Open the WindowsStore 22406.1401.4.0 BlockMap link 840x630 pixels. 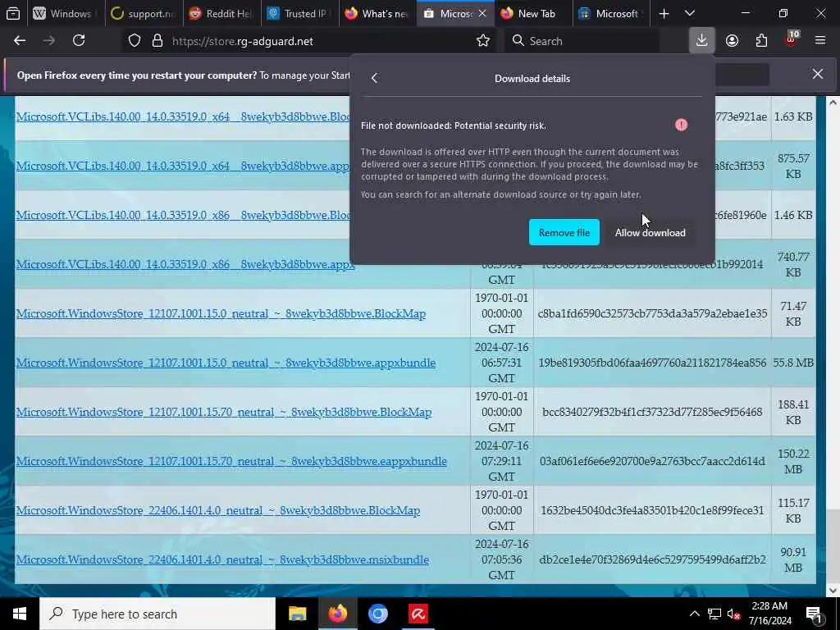pos(217,510)
